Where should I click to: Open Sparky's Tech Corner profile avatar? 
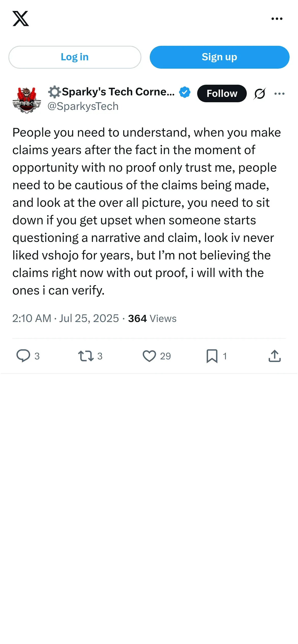26,100
